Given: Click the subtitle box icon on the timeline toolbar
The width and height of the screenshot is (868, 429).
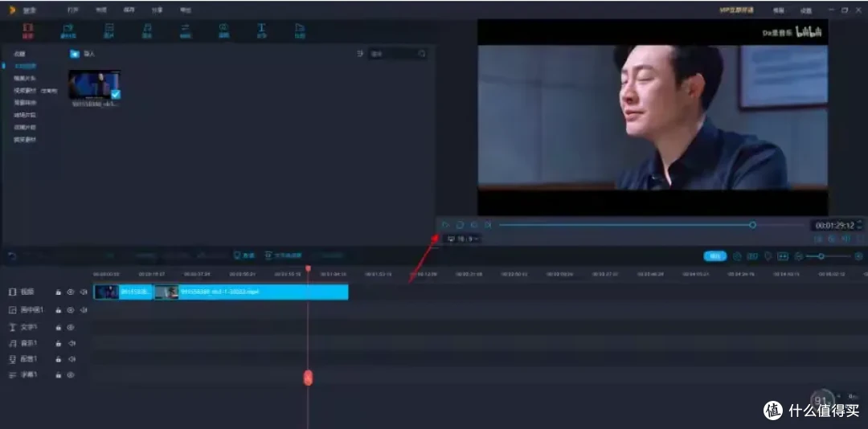Looking at the screenshot, I should [783, 255].
